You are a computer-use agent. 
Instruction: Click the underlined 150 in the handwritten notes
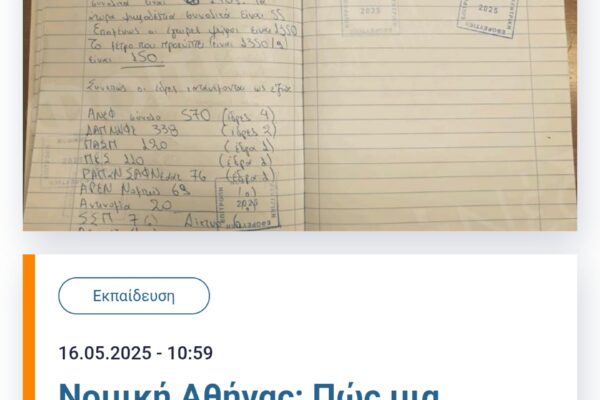[x=143, y=58]
